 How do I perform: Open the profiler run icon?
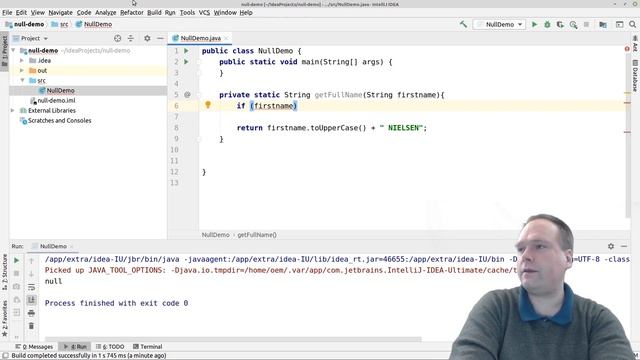pyautogui.click(x=573, y=24)
